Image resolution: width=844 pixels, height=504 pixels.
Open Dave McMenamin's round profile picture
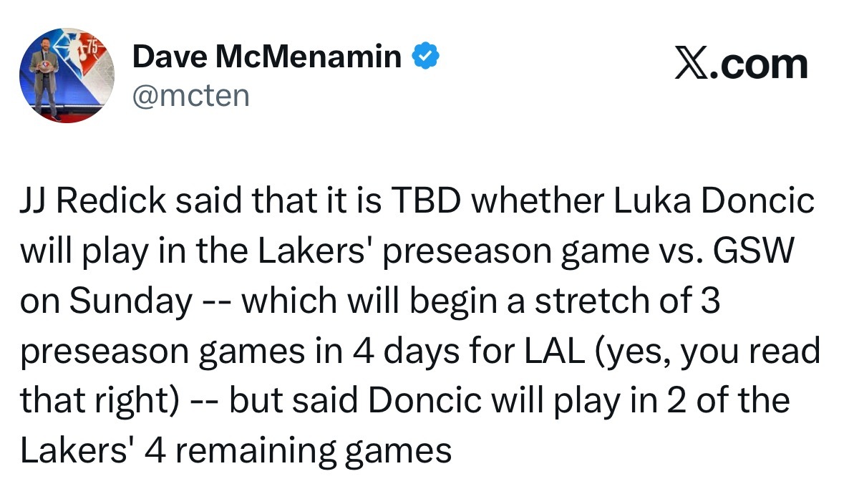click(67, 75)
